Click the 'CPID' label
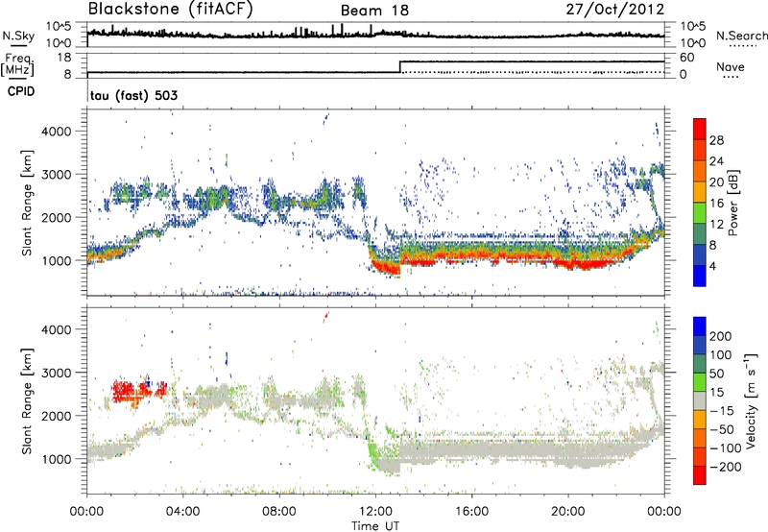768x532 pixels. (x=21, y=91)
